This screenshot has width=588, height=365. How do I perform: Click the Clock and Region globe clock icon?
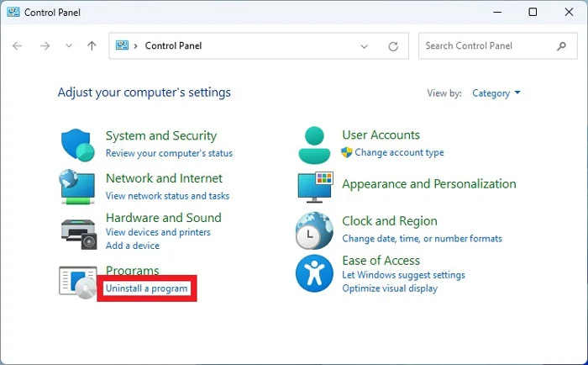tap(314, 230)
